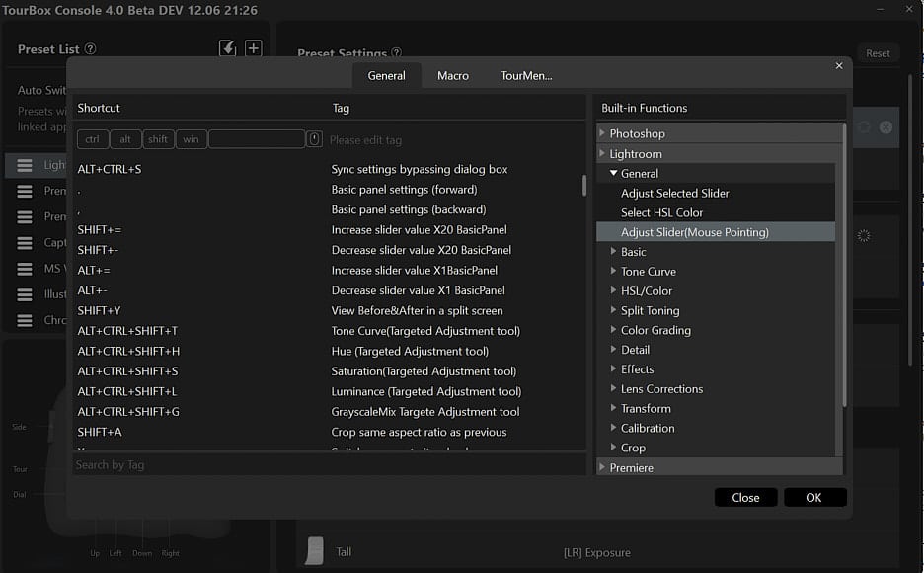Click the drag handle of the Capt preset
This screenshot has height=573, width=924.
pos(24,243)
